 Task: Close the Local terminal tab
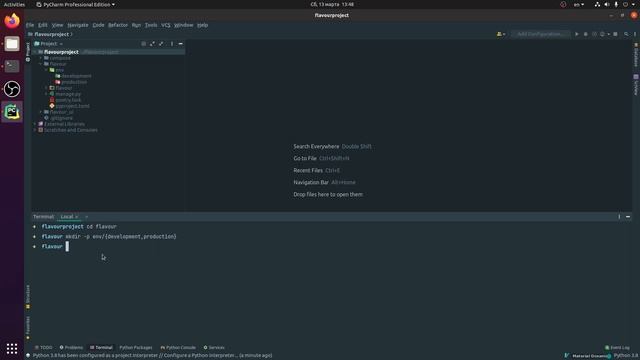(x=76, y=217)
